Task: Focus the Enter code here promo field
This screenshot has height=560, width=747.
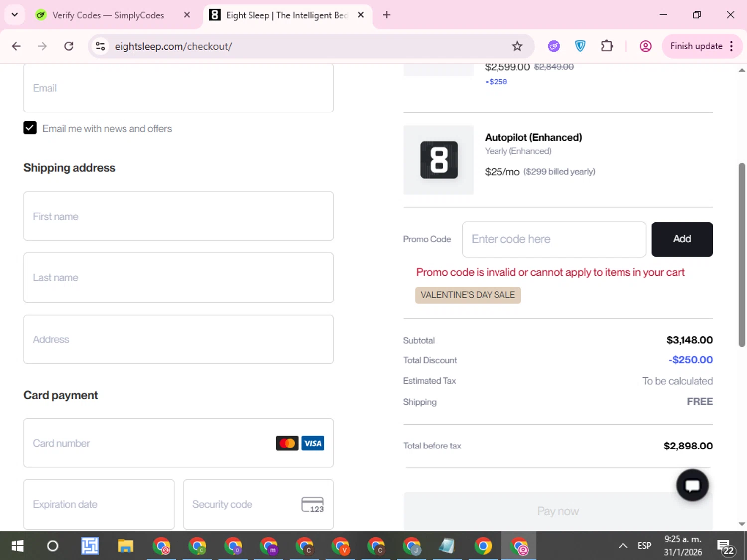Action: pyautogui.click(x=554, y=239)
